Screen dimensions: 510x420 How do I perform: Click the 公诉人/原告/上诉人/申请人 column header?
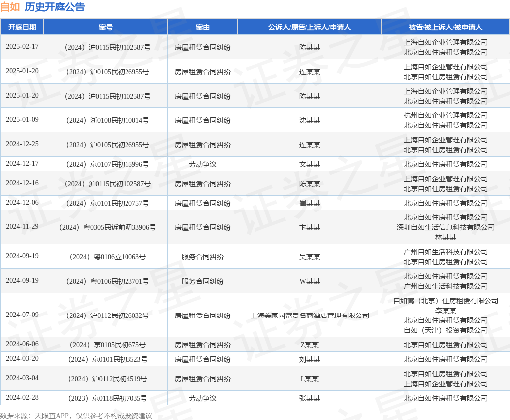(310, 27)
